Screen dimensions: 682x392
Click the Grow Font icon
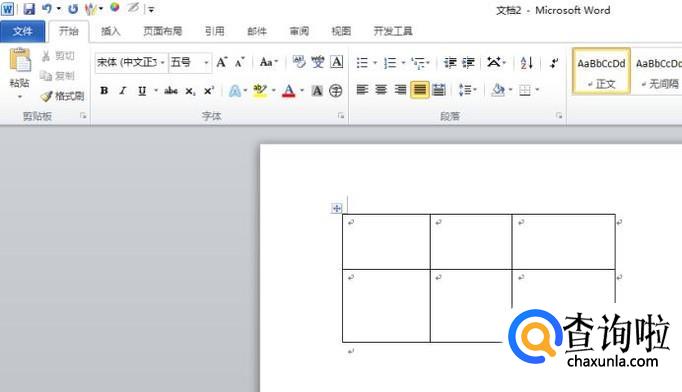coord(222,63)
